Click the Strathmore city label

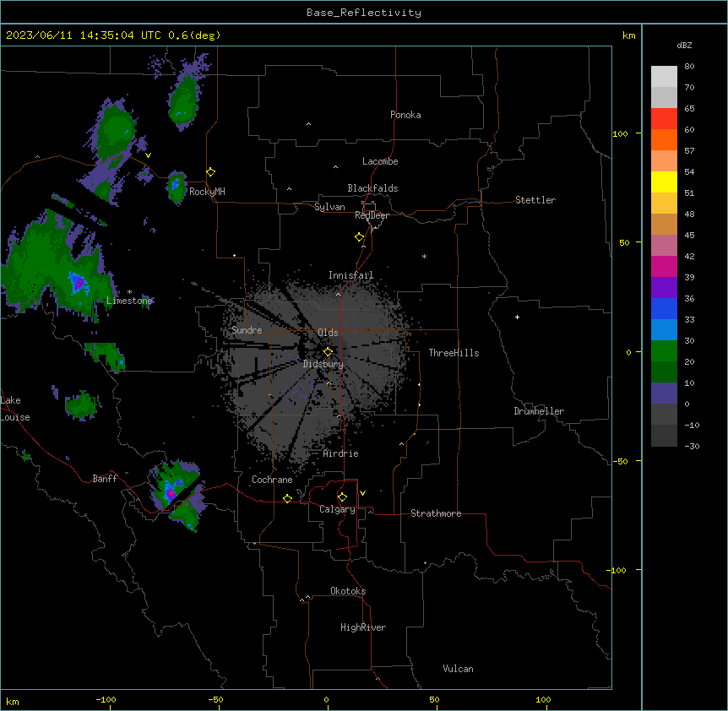436,513
